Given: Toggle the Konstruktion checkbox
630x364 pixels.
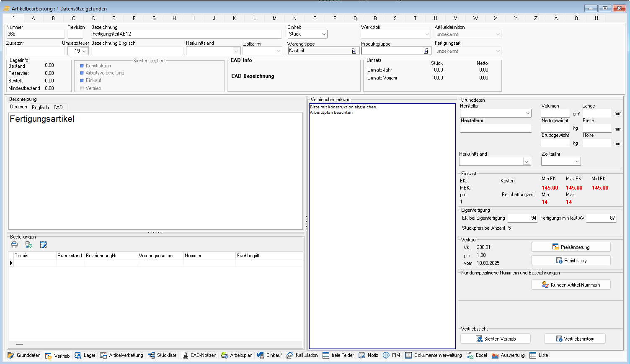Looking at the screenshot, I should pos(82,66).
